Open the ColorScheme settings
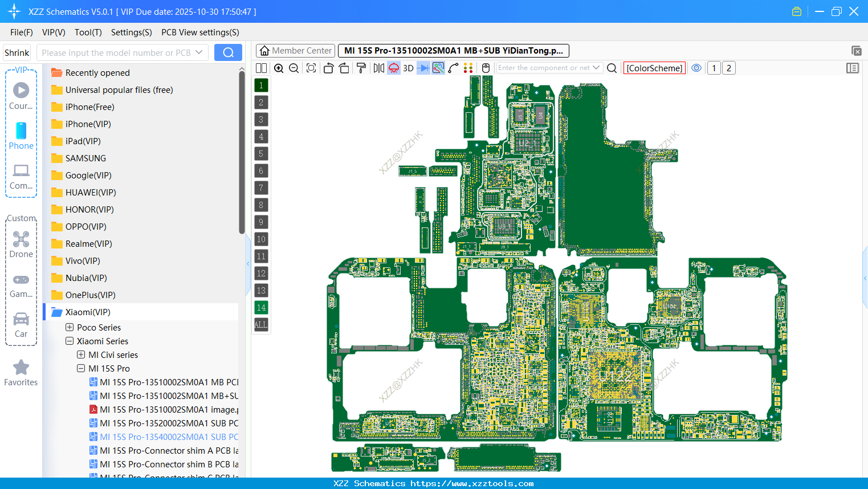This screenshot has width=868, height=489. tap(654, 68)
